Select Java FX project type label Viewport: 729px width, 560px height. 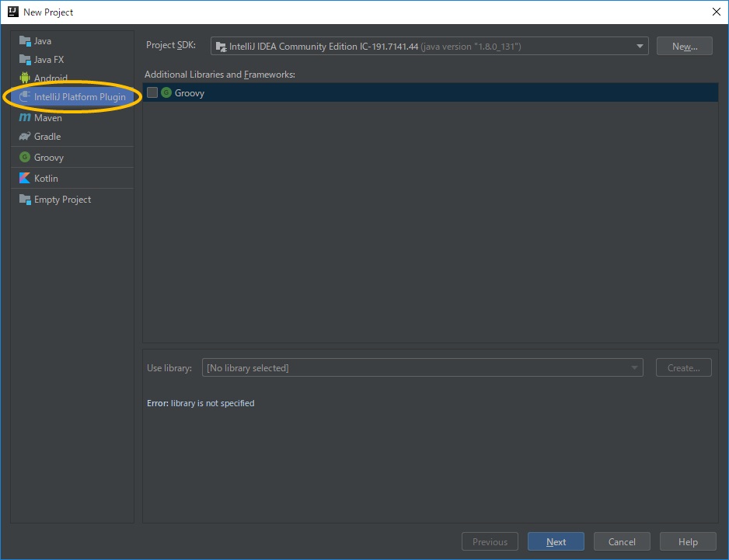pyautogui.click(x=49, y=60)
